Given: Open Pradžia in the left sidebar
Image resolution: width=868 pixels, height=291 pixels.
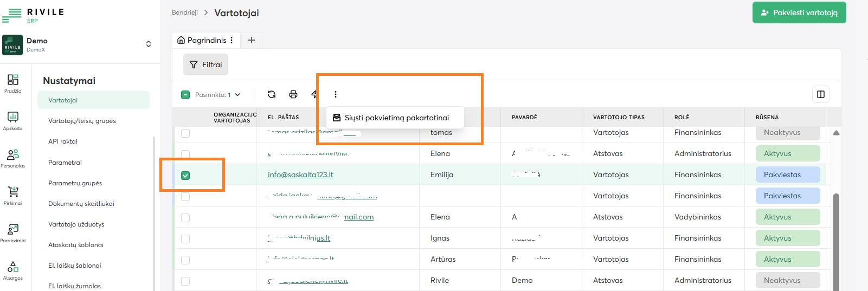Looking at the screenshot, I should pyautogui.click(x=13, y=83).
